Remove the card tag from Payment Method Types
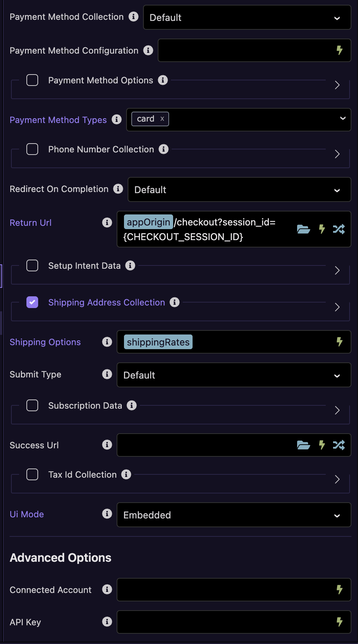358x644 pixels. coord(162,119)
